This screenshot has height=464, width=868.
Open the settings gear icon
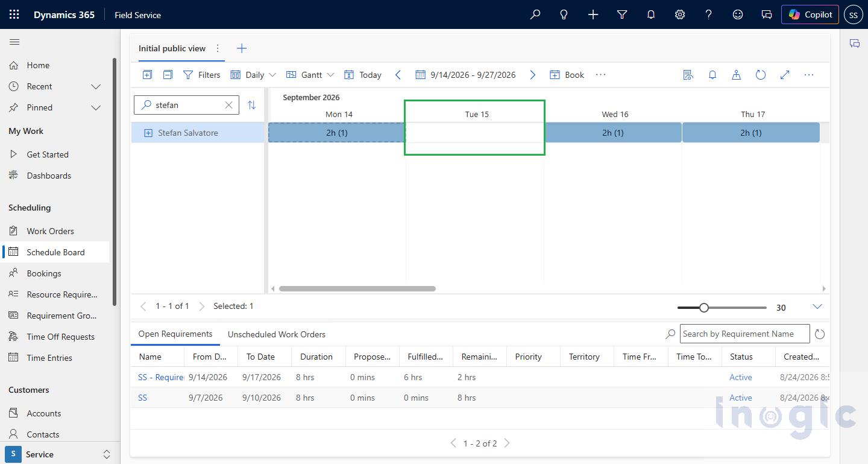click(x=680, y=14)
